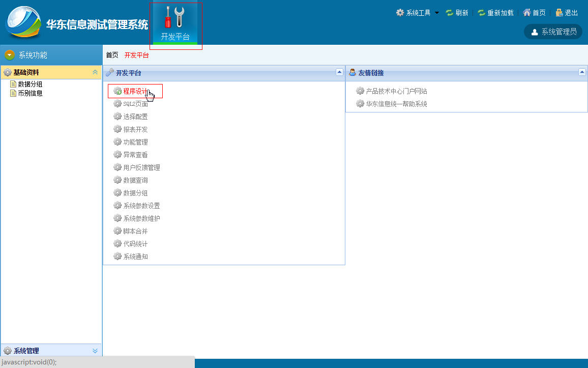The height and width of the screenshot is (368, 588).
Task: Open 数据分组 in the left tree
Action: coord(30,84)
